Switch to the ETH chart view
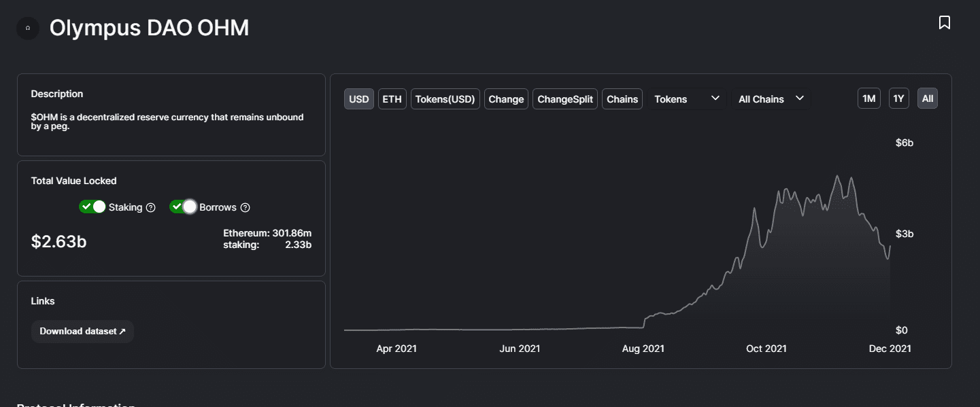The height and width of the screenshot is (407, 980). click(392, 99)
